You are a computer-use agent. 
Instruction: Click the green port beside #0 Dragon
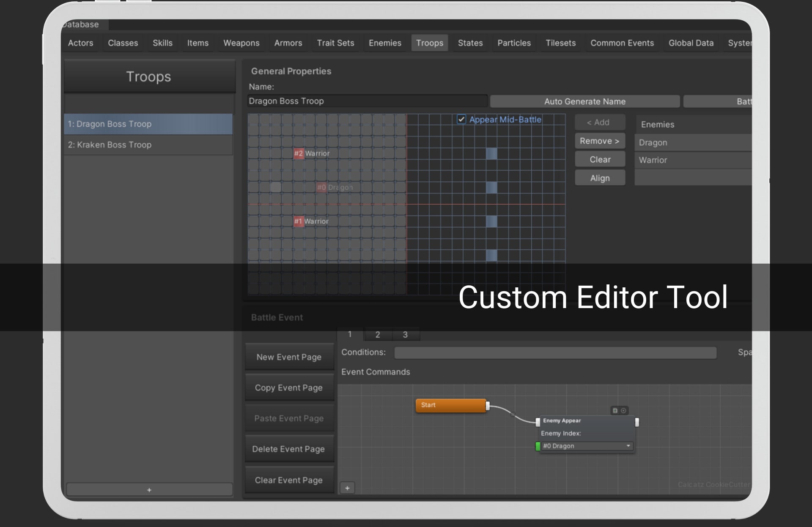pyautogui.click(x=538, y=446)
